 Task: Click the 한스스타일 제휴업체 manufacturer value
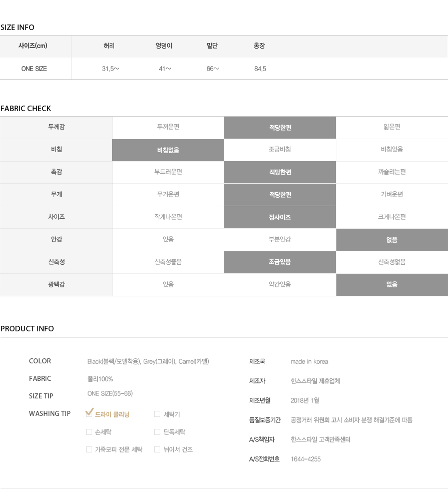coord(315,381)
